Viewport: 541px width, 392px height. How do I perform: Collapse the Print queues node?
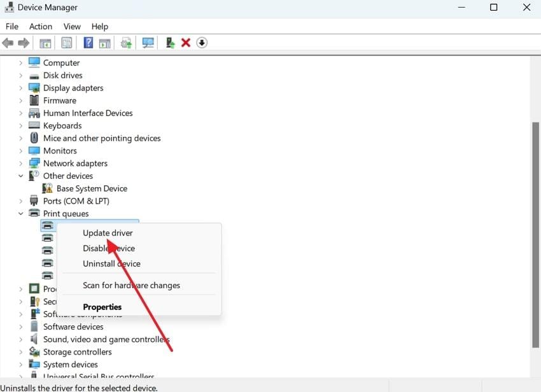[x=20, y=213]
